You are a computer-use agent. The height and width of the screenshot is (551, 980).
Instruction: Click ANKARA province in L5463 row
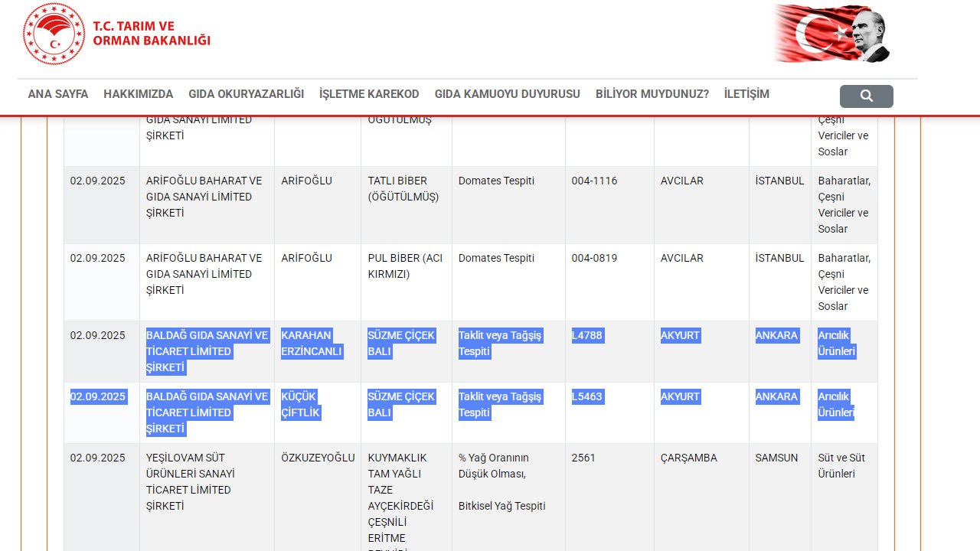coord(776,396)
